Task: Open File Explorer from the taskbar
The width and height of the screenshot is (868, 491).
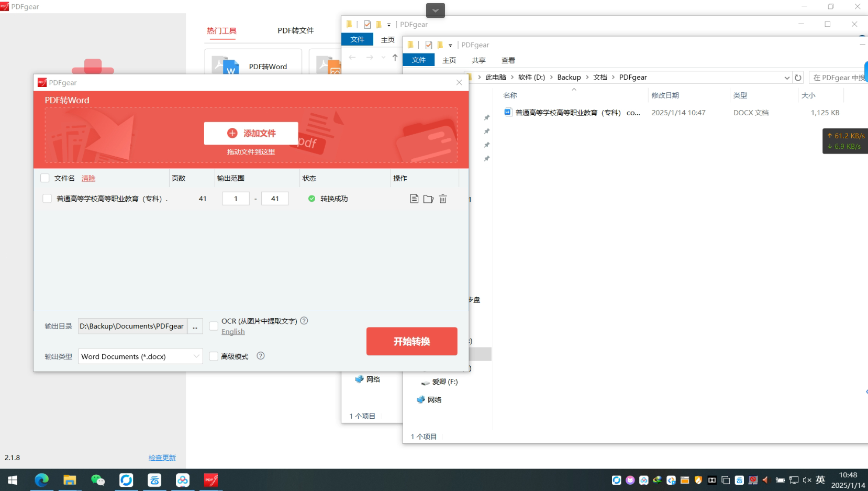Action: tap(70, 480)
